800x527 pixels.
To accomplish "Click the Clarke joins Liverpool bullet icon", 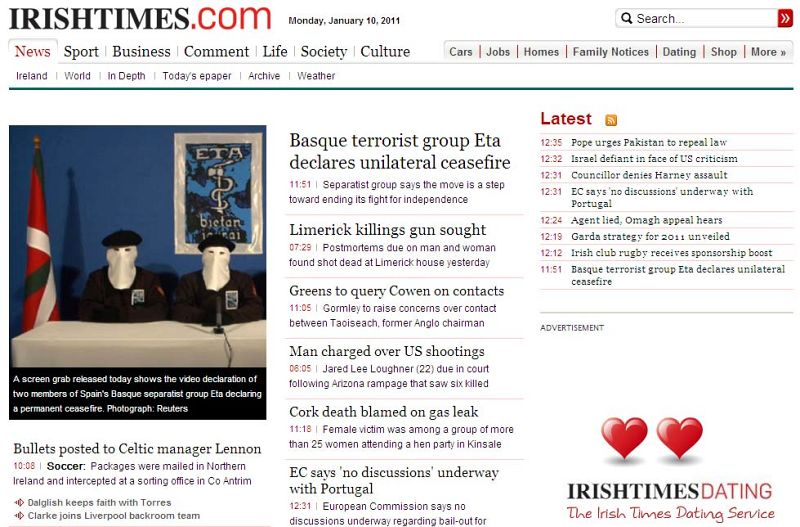I will pos(19,516).
